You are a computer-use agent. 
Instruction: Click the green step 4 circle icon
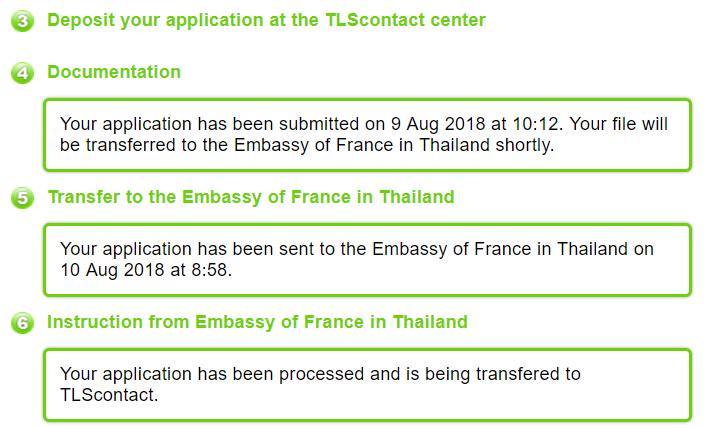(x=22, y=73)
